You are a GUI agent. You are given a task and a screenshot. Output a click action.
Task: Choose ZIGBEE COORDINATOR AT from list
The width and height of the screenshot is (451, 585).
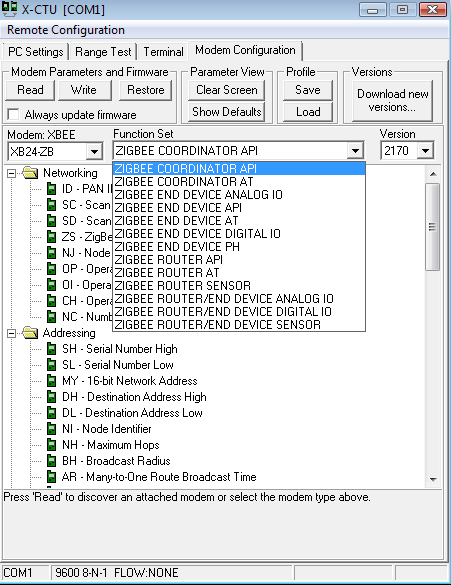point(239,182)
